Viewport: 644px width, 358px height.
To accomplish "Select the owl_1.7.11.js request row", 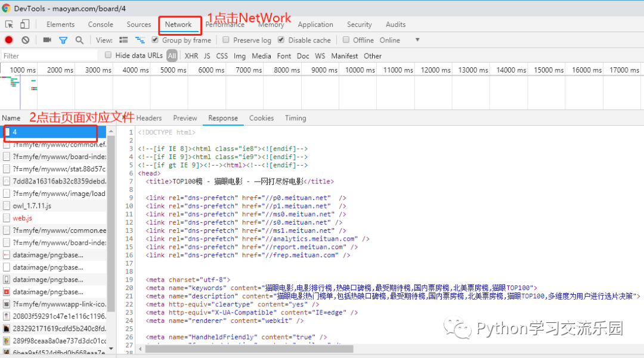I will point(54,206).
